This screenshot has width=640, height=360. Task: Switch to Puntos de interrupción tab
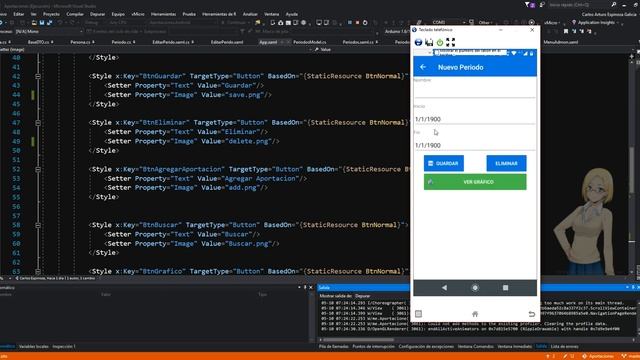point(373,347)
